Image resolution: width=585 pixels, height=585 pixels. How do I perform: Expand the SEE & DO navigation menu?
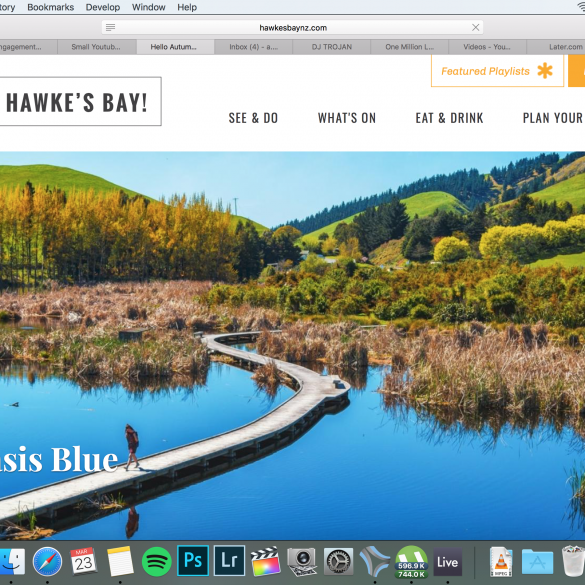click(253, 118)
